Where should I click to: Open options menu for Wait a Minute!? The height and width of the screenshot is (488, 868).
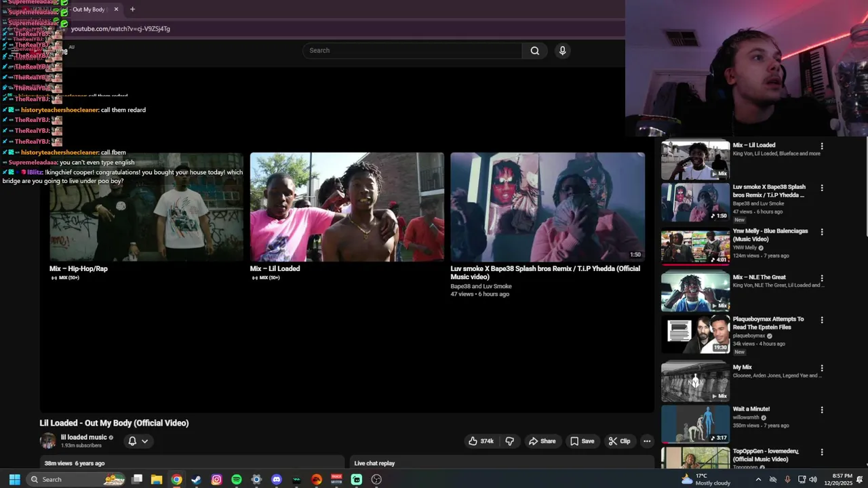pos(822,410)
